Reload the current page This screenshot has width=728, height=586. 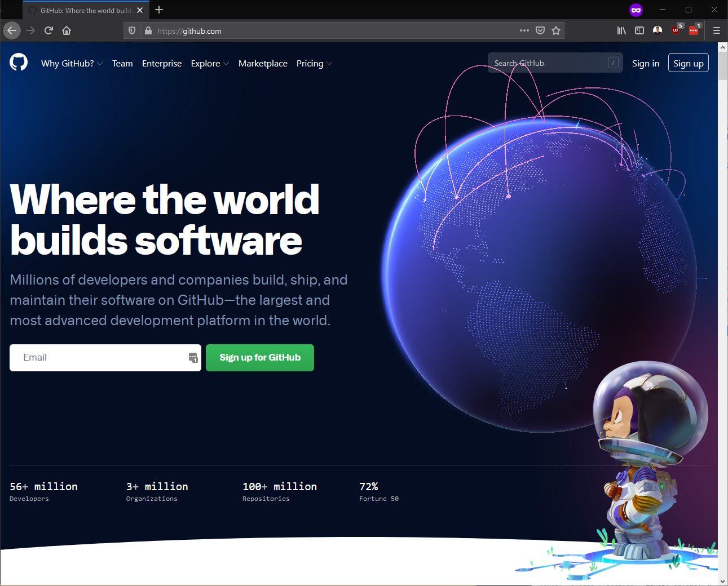coord(48,30)
